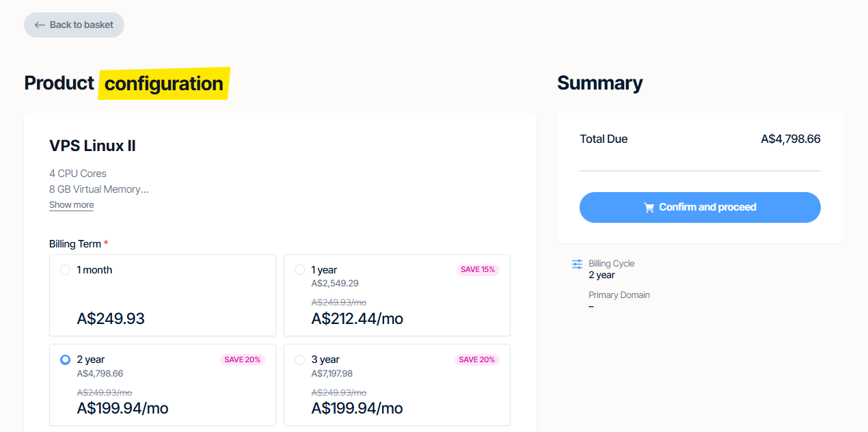This screenshot has height=432, width=868.
Task: Click the shopping cart icon
Action: (649, 208)
